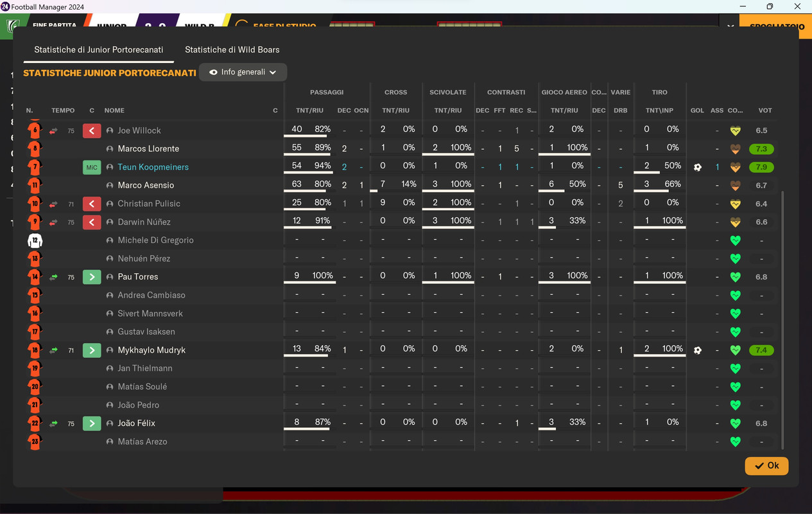Click condition heart icon for Joe Willock
Viewport: 812px width, 514px height.
pyautogui.click(x=736, y=130)
